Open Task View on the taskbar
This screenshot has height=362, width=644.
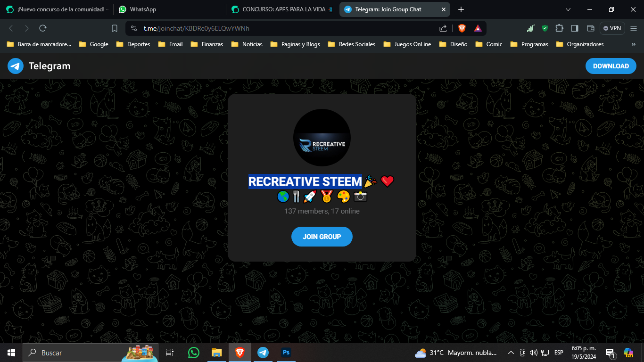point(170,353)
